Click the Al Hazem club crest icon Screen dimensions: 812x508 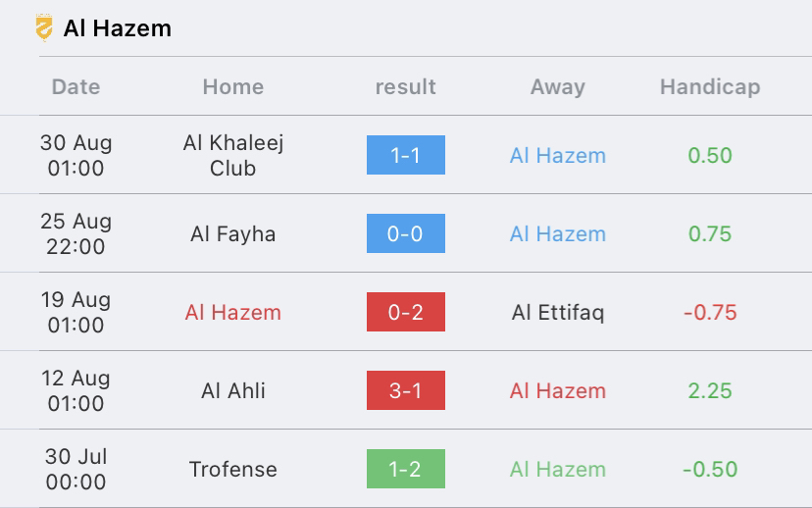tap(44, 27)
